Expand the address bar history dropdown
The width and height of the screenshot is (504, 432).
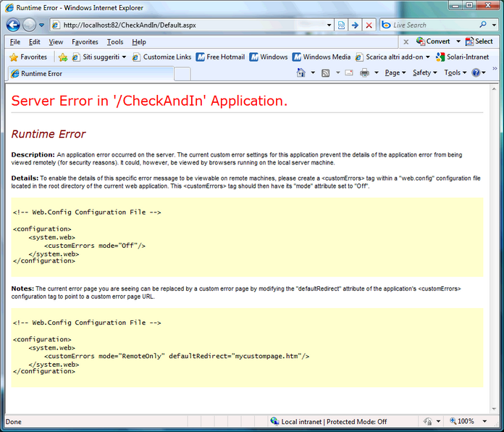[329, 25]
